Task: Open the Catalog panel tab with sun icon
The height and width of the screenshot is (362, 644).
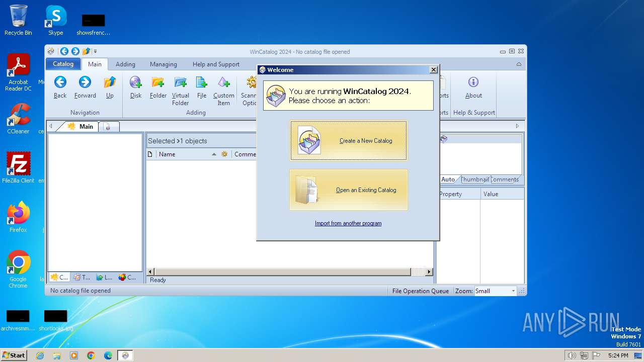Action: click(59, 277)
